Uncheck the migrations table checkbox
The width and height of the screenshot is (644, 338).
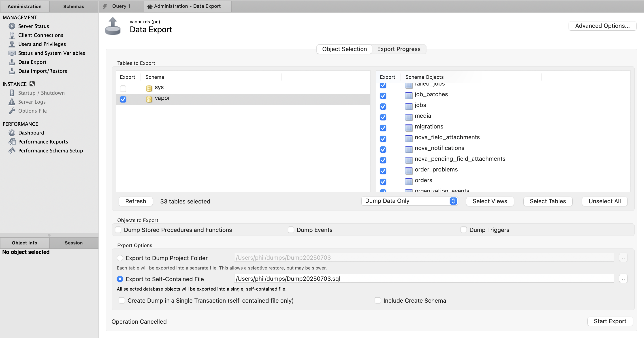coord(383,128)
